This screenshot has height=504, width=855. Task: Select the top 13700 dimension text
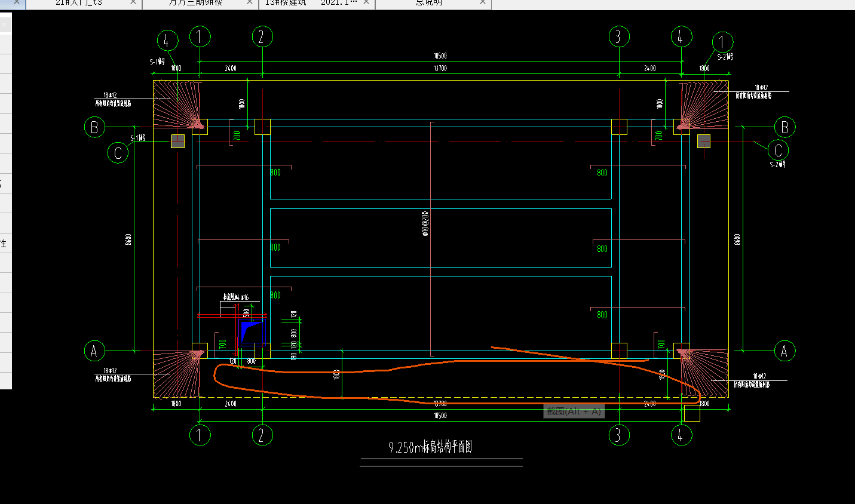[440, 69]
